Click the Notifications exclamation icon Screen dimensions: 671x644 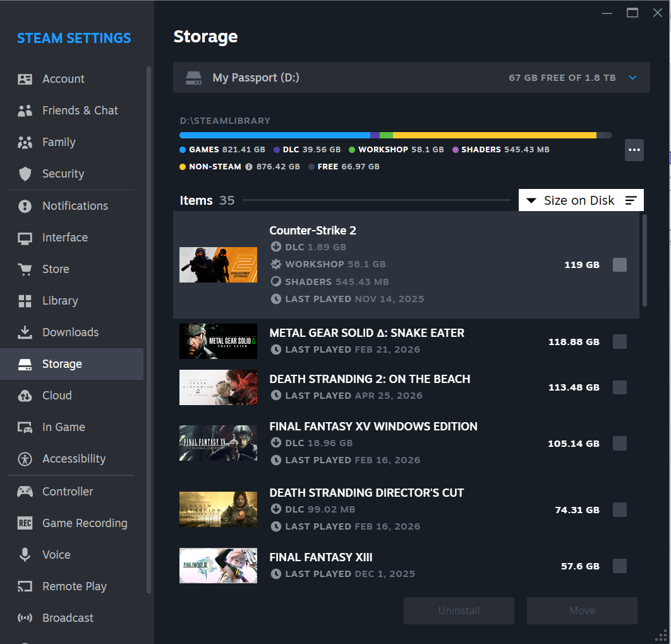[x=25, y=206]
